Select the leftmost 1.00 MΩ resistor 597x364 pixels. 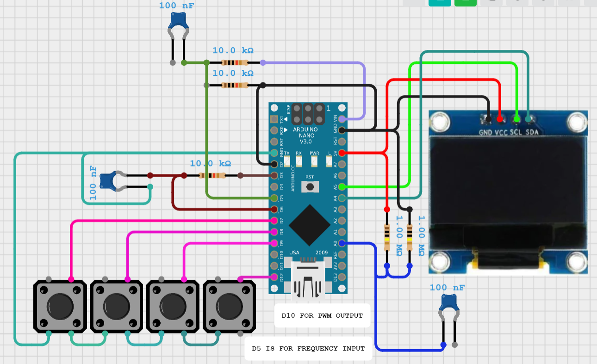click(x=387, y=236)
